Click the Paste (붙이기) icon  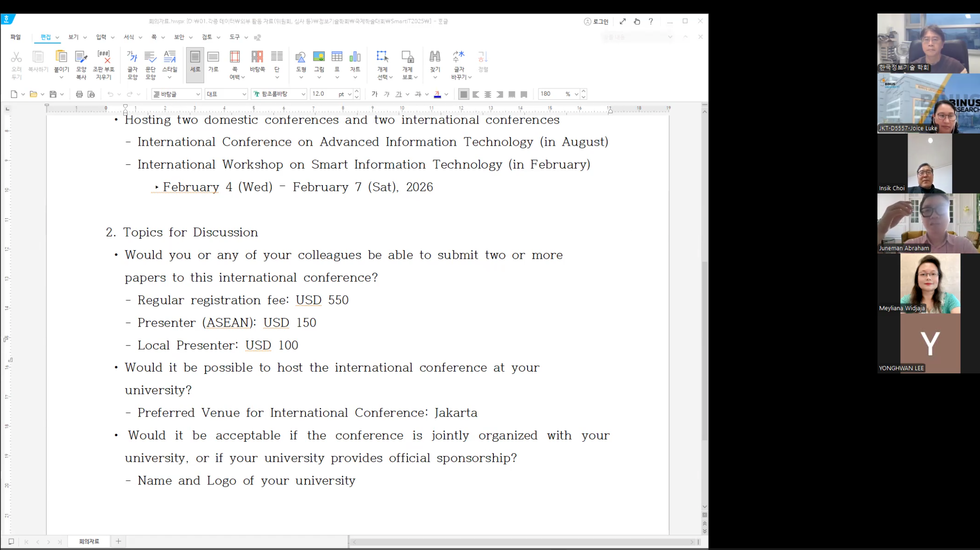(x=61, y=58)
